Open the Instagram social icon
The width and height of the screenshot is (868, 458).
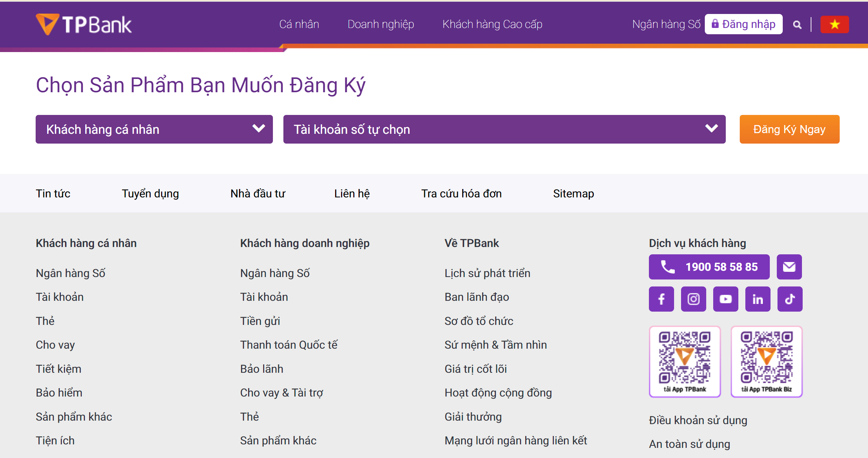tap(694, 299)
